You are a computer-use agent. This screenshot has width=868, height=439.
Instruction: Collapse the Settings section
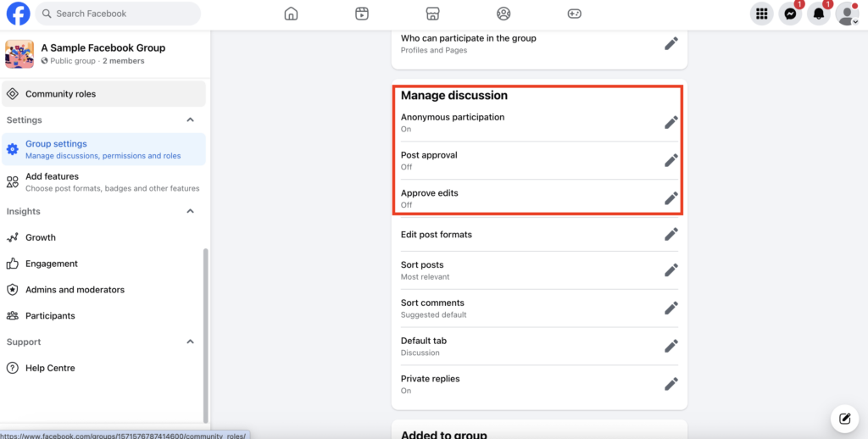pos(191,120)
